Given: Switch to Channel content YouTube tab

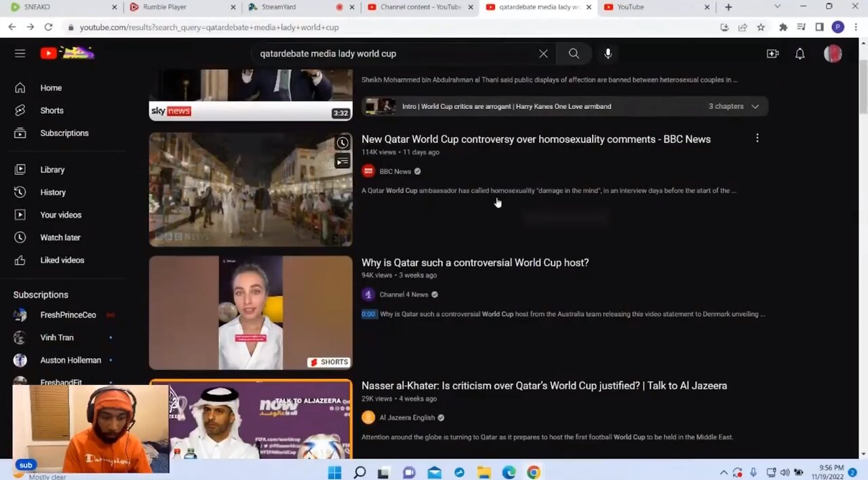Looking at the screenshot, I should tap(418, 7).
